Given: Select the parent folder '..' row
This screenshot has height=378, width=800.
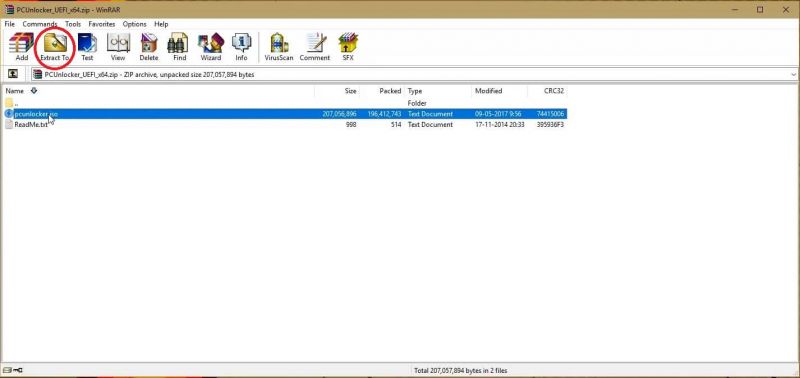Looking at the screenshot, I should pyautogui.click(x=285, y=103).
